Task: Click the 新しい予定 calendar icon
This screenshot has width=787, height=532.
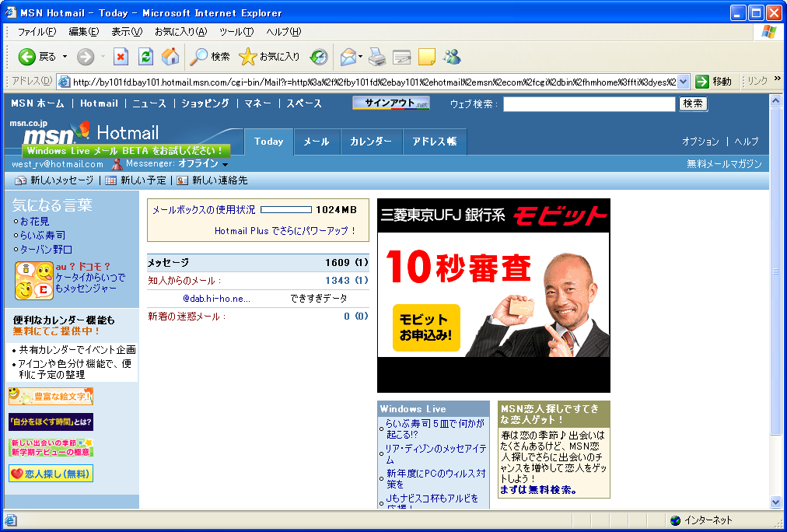Action: (110, 180)
